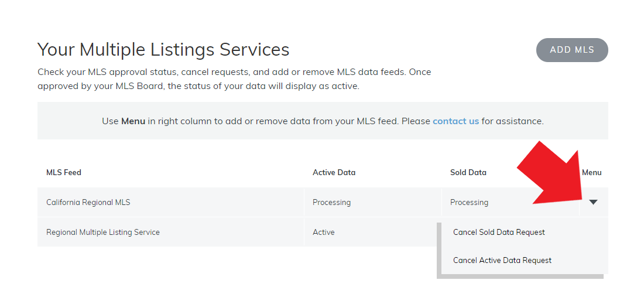Select the California Regional MLS feed name
644x287 pixels.
(88, 202)
